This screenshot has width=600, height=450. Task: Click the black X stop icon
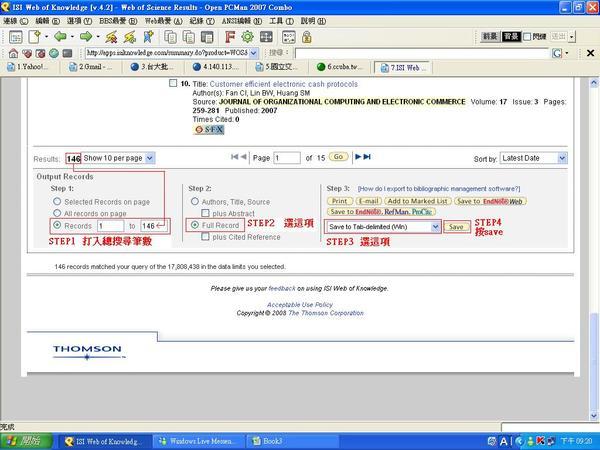(590, 53)
